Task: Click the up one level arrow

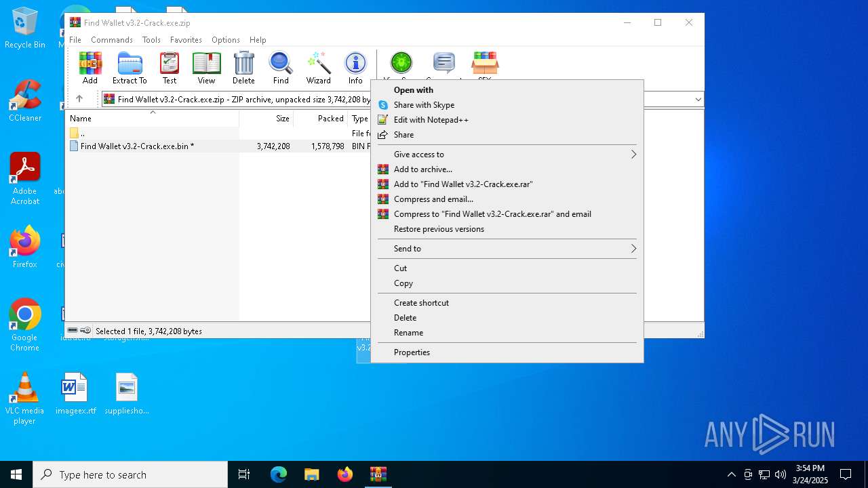Action: (x=79, y=99)
